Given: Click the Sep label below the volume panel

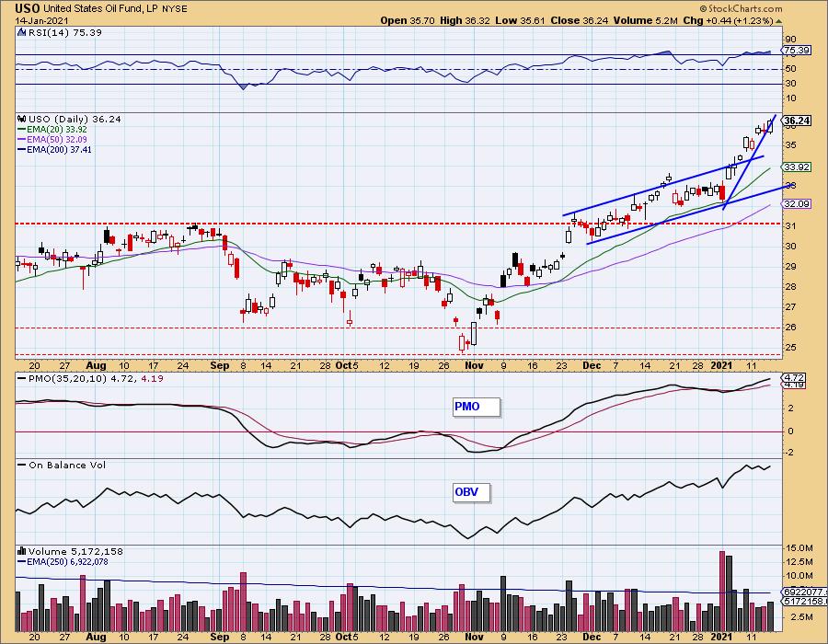Looking at the screenshot, I should coord(220,638).
